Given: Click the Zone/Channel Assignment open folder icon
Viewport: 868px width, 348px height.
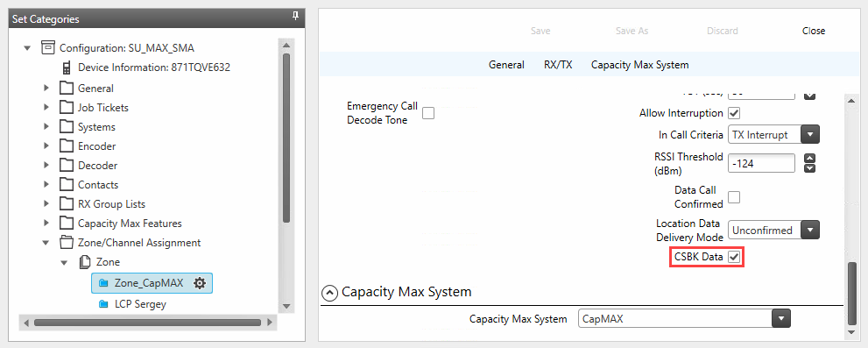Looking at the screenshot, I should [67, 243].
